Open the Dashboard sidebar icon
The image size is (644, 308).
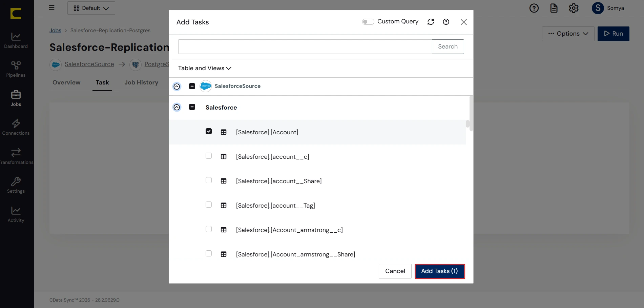(16, 40)
